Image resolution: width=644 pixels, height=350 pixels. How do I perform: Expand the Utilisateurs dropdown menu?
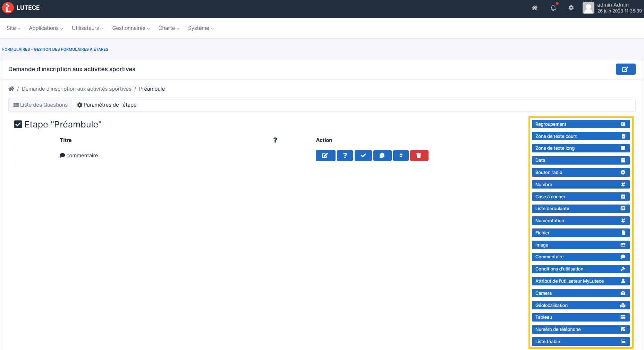87,28
